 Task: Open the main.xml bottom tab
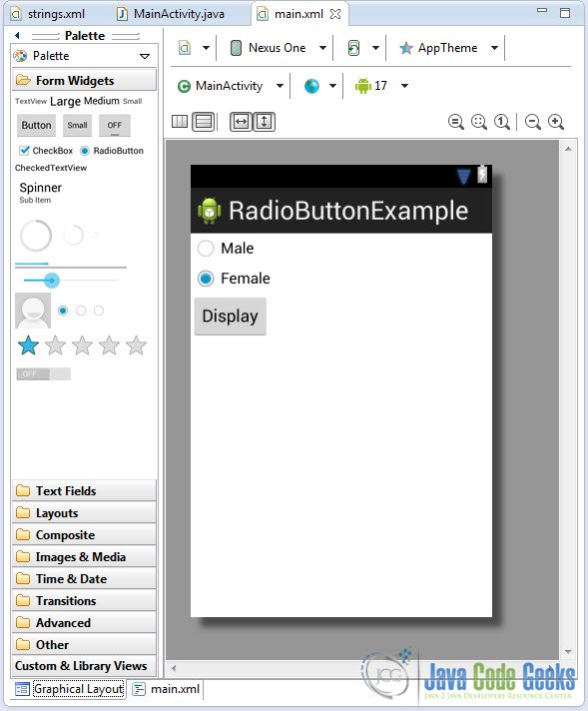pyautogui.click(x=167, y=689)
